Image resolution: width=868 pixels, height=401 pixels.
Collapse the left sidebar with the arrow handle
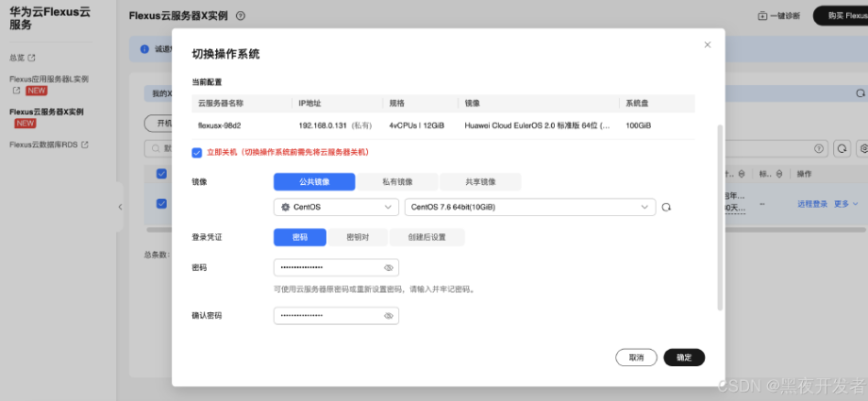120,207
